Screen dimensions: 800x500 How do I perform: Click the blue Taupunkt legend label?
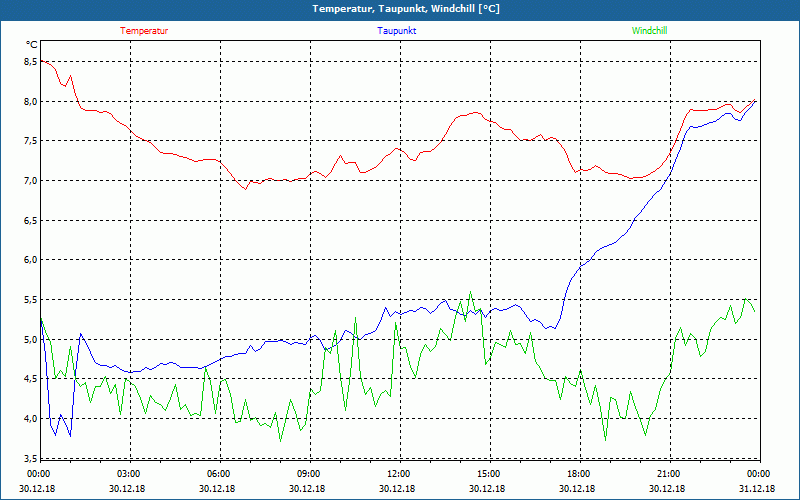(x=396, y=31)
